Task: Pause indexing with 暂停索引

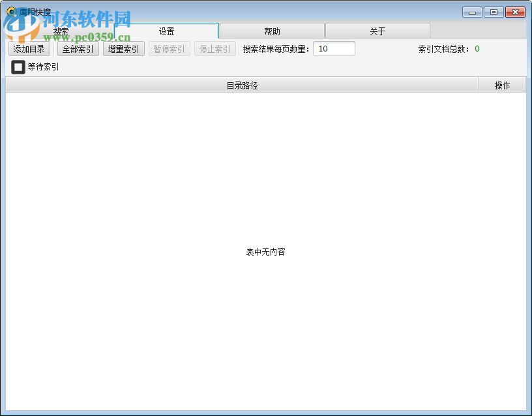Action: click(169, 48)
